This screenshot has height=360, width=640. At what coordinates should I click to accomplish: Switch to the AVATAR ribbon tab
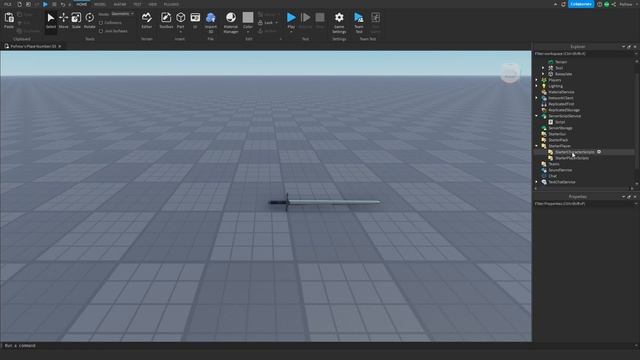(120, 4)
